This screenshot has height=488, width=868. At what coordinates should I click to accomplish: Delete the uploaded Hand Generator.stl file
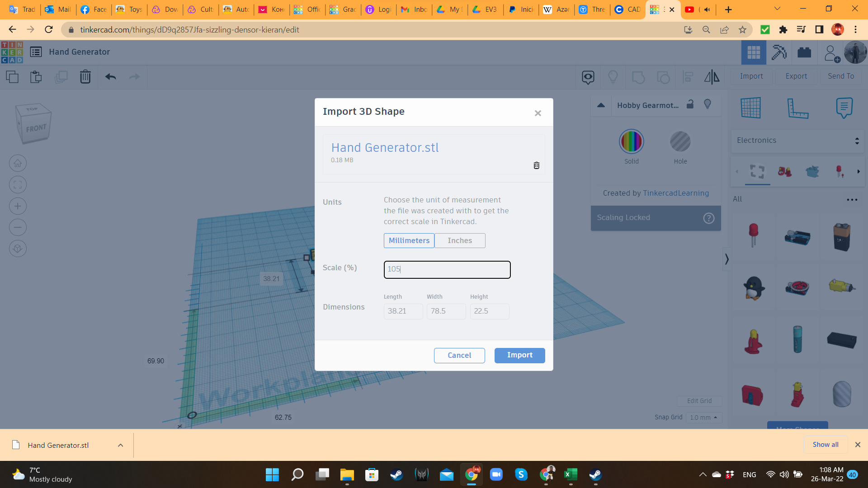536,165
